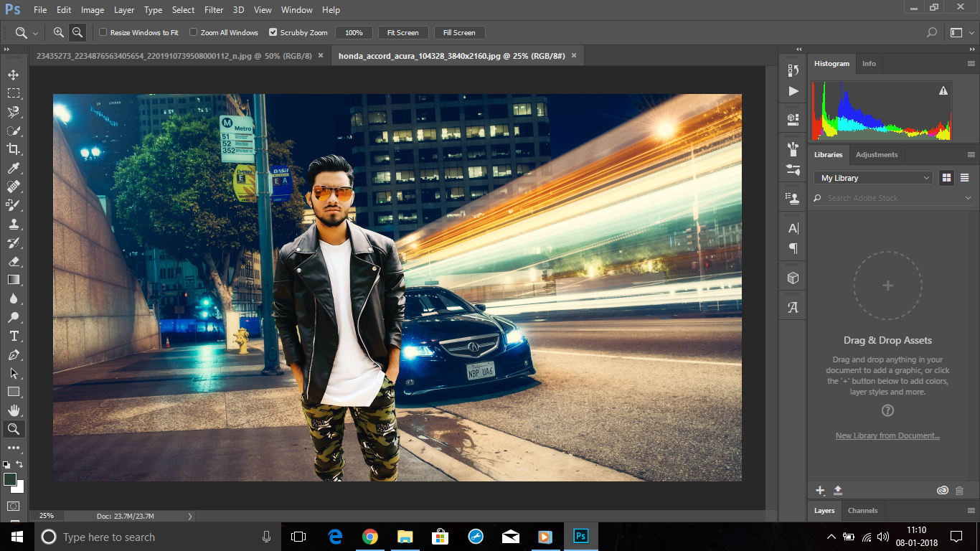Select the Clone Stamp tool

click(x=14, y=224)
